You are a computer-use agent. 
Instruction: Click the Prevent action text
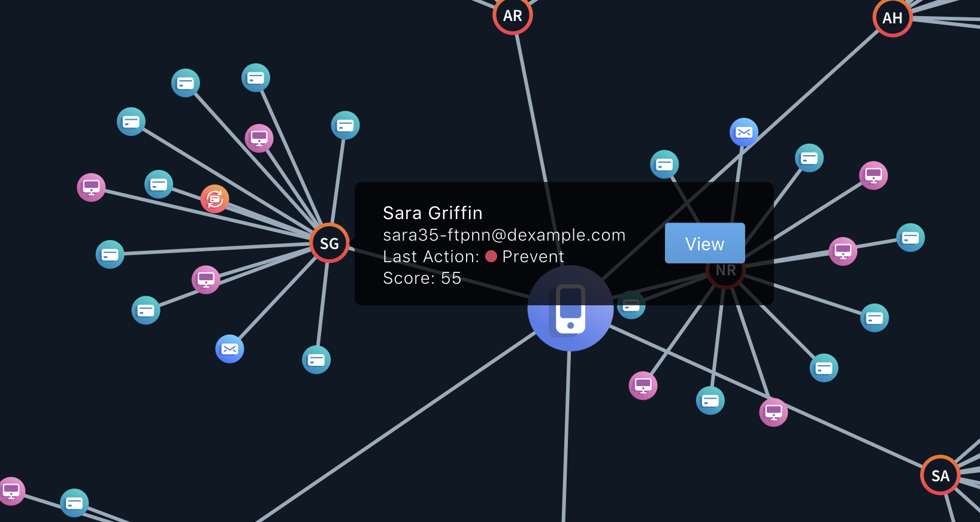click(x=533, y=256)
